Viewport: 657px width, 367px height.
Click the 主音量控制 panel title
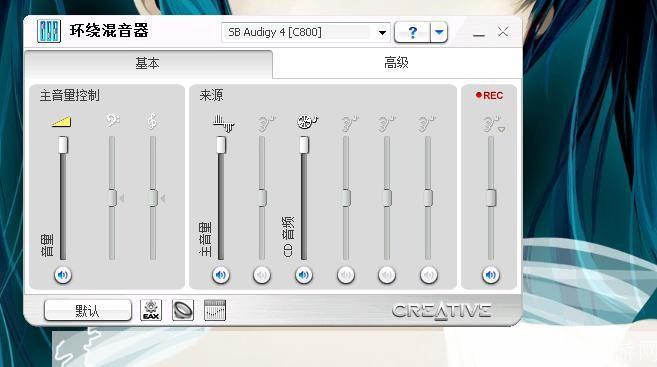(70, 96)
